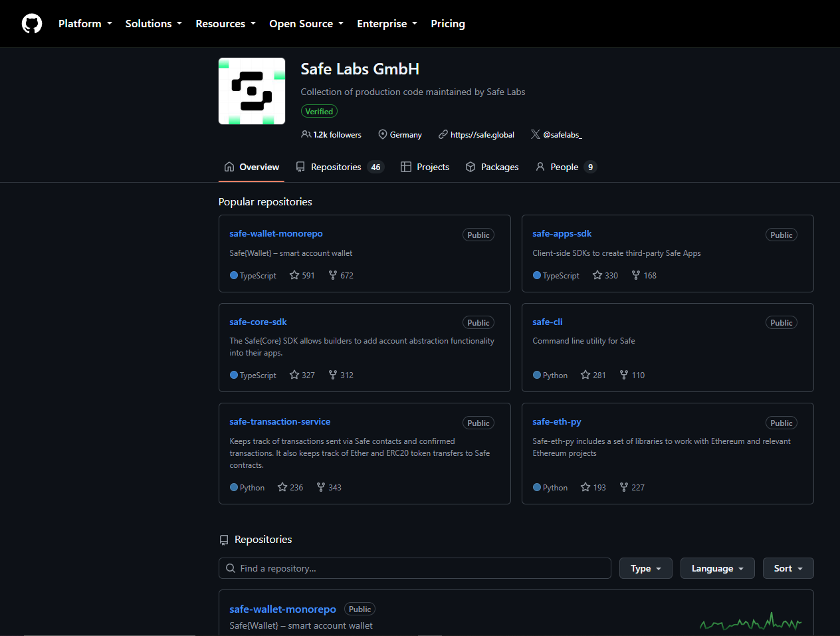Screen dimensions: 840x636
Task: Click the 330 stars count for safe-apps-sdk
Action: (x=611, y=275)
